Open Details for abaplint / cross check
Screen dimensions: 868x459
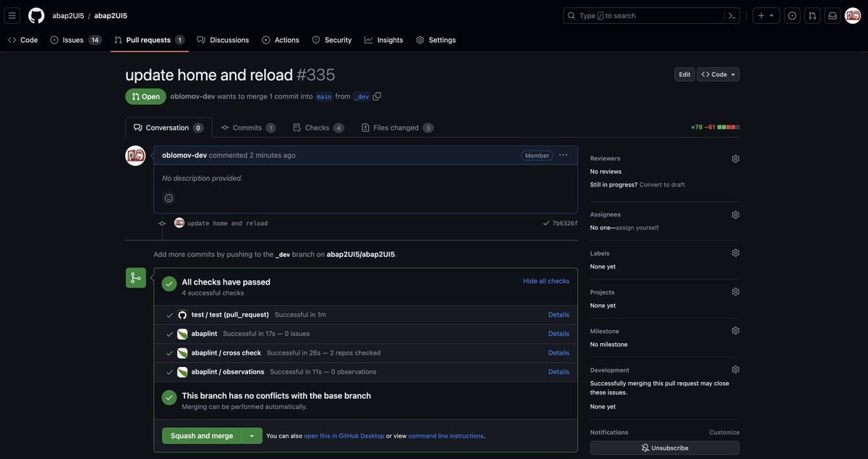(x=558, y=353)
